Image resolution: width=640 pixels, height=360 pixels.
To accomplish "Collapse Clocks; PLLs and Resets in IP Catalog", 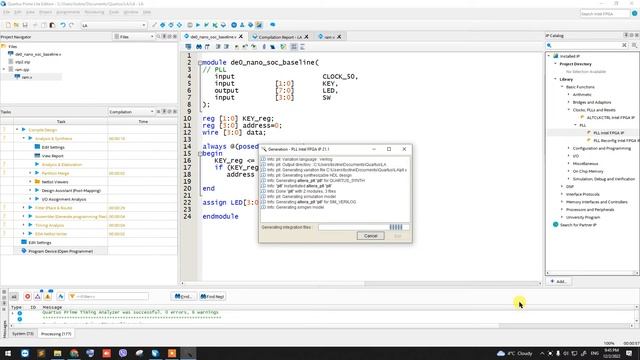I will [569, 110].
